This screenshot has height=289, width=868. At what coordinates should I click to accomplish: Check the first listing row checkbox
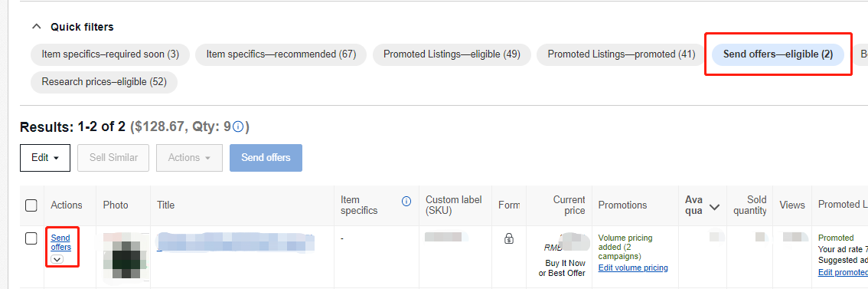tap(31, 238)
